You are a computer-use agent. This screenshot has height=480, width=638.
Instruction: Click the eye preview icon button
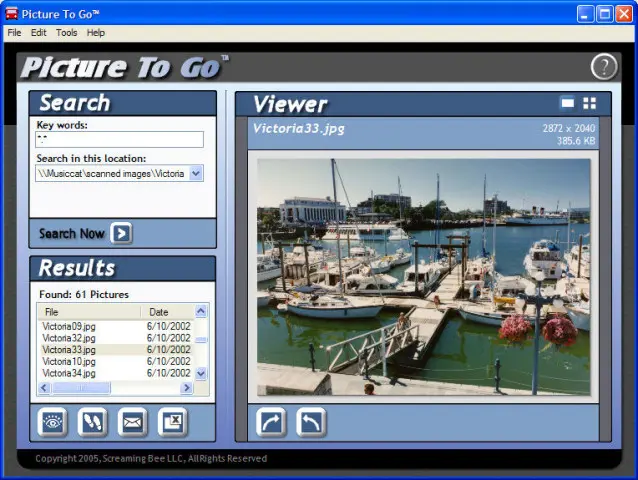tap(52, 422)
